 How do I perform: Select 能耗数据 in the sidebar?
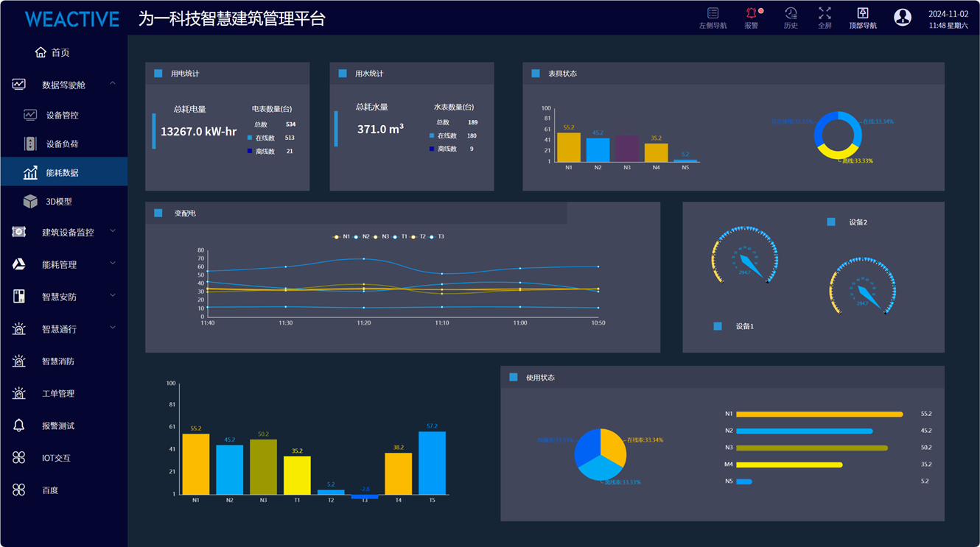[62, 172]
